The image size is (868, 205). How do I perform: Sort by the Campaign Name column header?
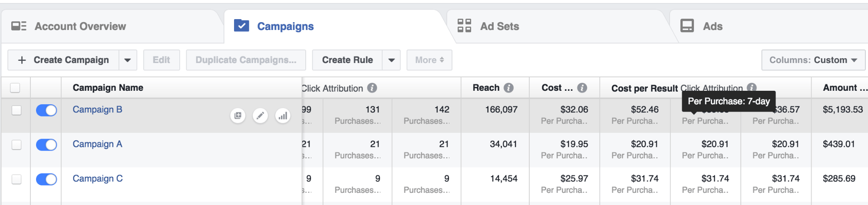tap(108, 88)
